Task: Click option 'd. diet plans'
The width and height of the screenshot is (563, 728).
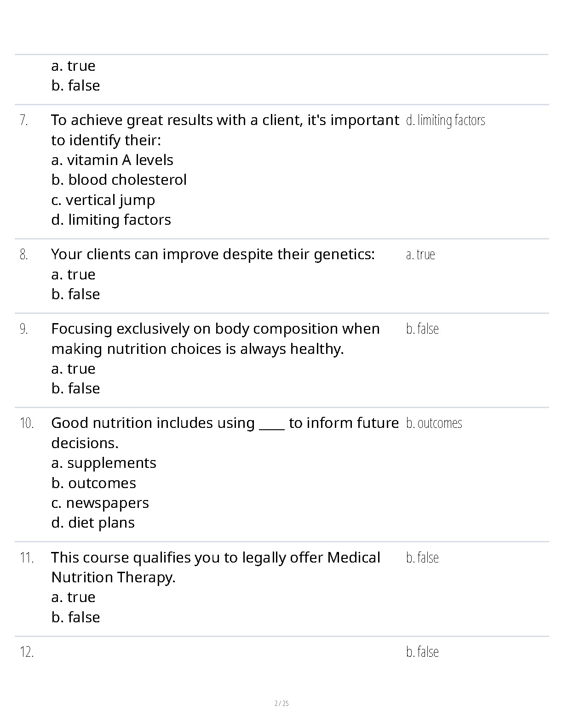Action: [93, 523]
